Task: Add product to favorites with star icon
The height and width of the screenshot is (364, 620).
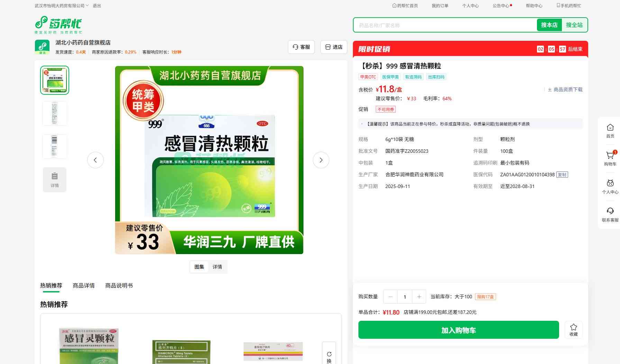Action: [x=573, y=330]
